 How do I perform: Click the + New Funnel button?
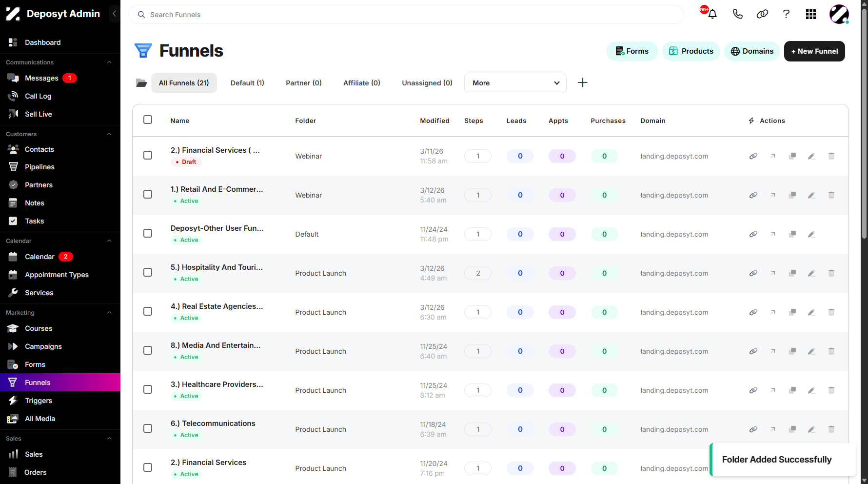click(814, 51)
